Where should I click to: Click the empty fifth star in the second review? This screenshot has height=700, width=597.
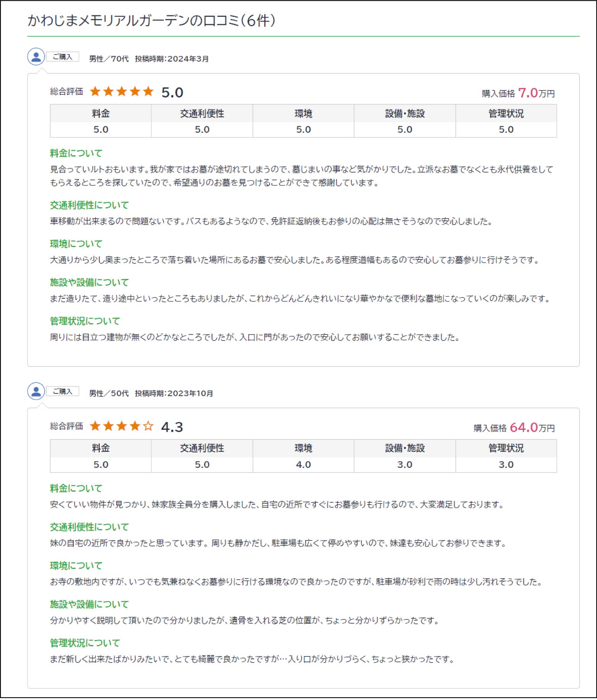click(148, 426)
